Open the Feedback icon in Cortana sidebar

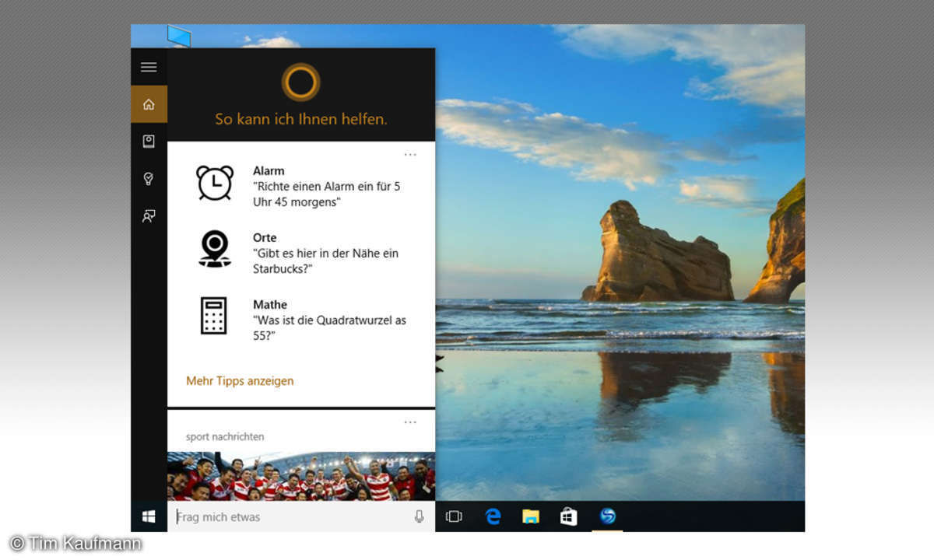pos(149,216)
